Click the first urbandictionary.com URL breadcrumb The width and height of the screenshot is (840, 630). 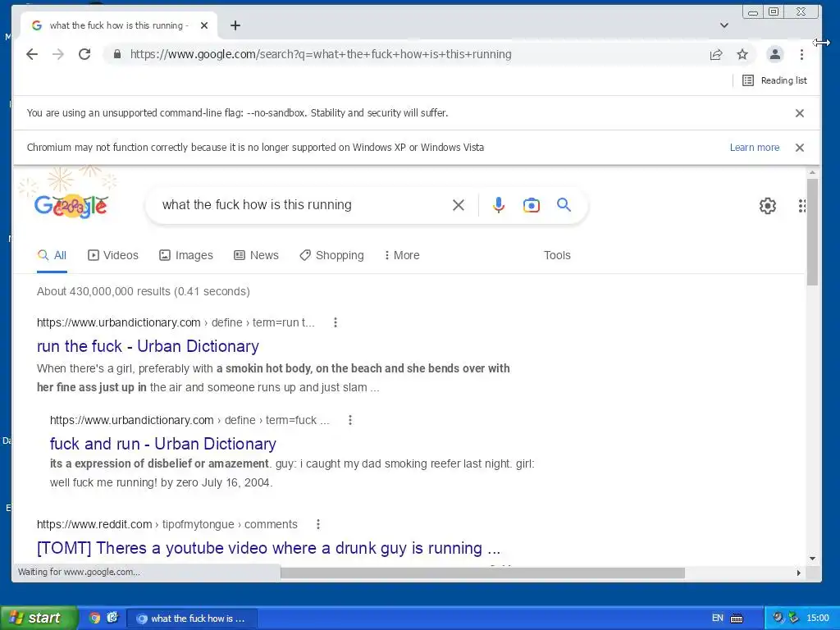pos(176,322)
